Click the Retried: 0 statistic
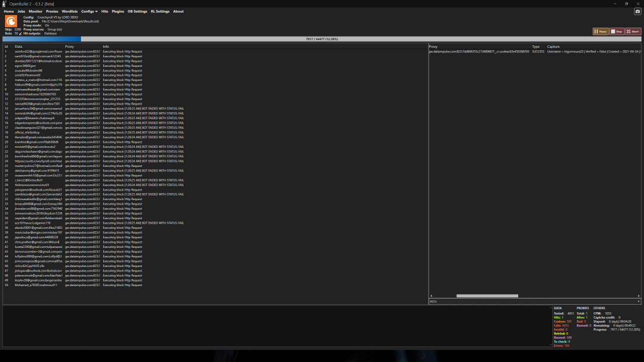This screenshot has height=362, width=644. point(560,333)
